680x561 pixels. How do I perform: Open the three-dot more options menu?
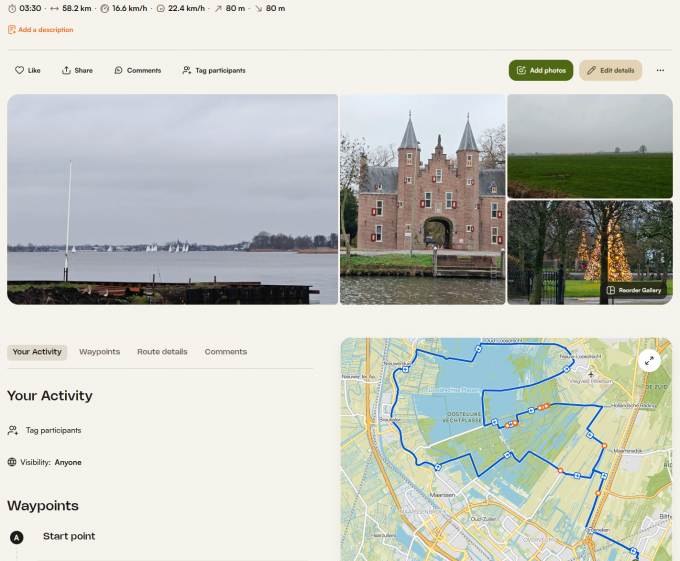pyautogui.click(x=660, y=71)
